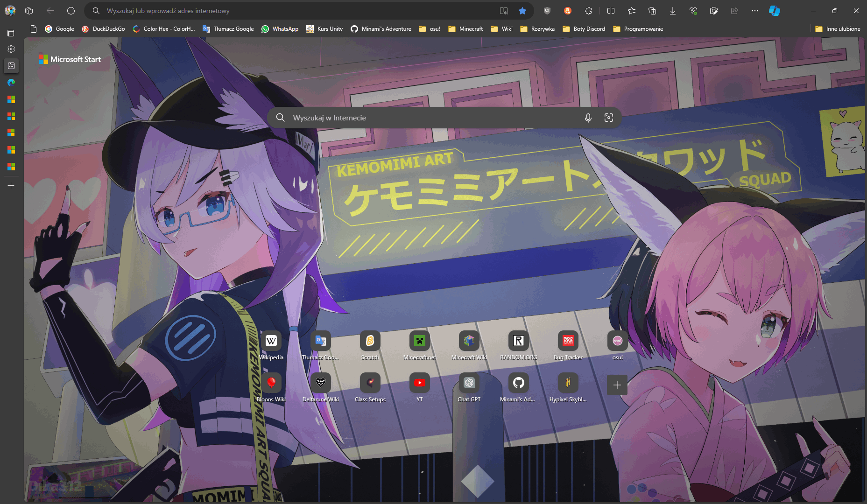Open Browser essentials heart icon
Screen dimensions: 867x504
pyautogui.click(x=693, y=11)
